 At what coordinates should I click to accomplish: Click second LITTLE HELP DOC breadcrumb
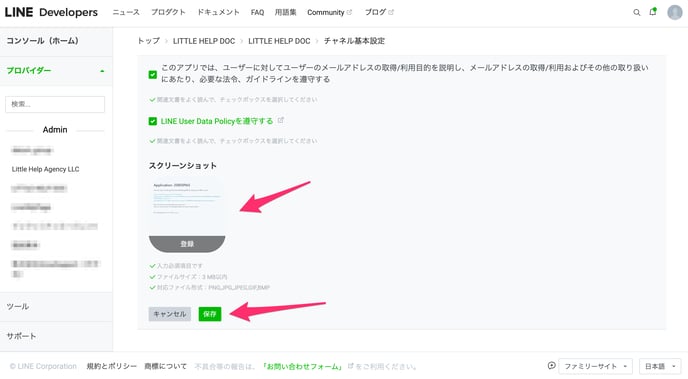279,41
